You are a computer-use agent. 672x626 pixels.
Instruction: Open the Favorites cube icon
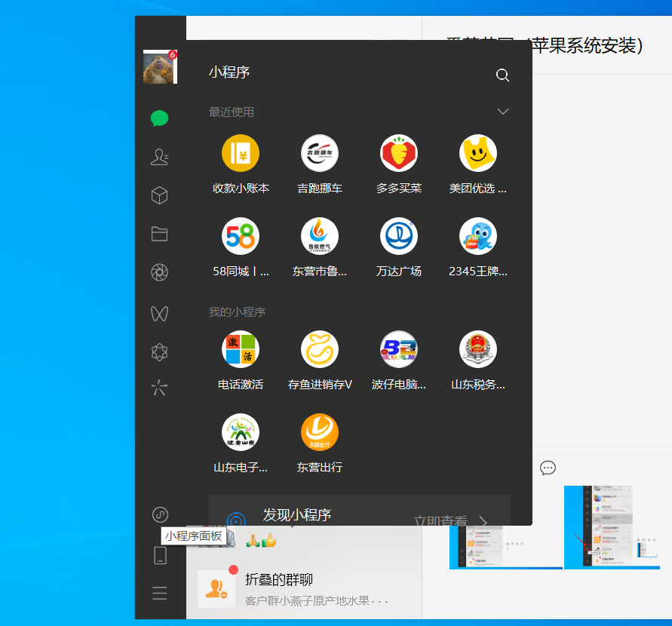click(159, 195)
